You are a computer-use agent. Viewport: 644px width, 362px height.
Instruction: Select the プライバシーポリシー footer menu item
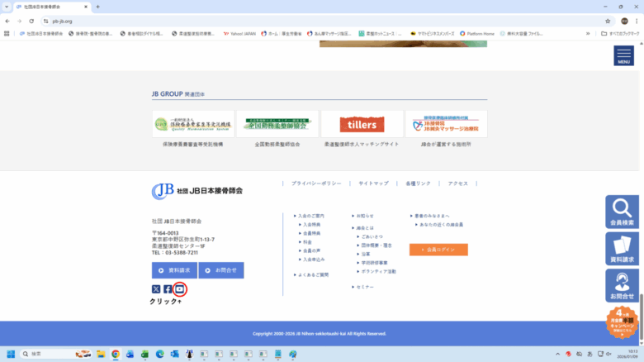315,183
